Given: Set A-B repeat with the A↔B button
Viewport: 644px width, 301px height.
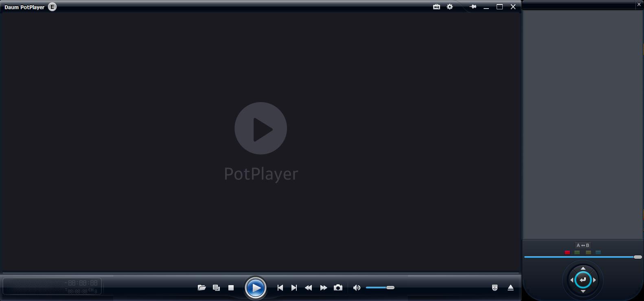Looking at the screenshot, I should (583, 245).
